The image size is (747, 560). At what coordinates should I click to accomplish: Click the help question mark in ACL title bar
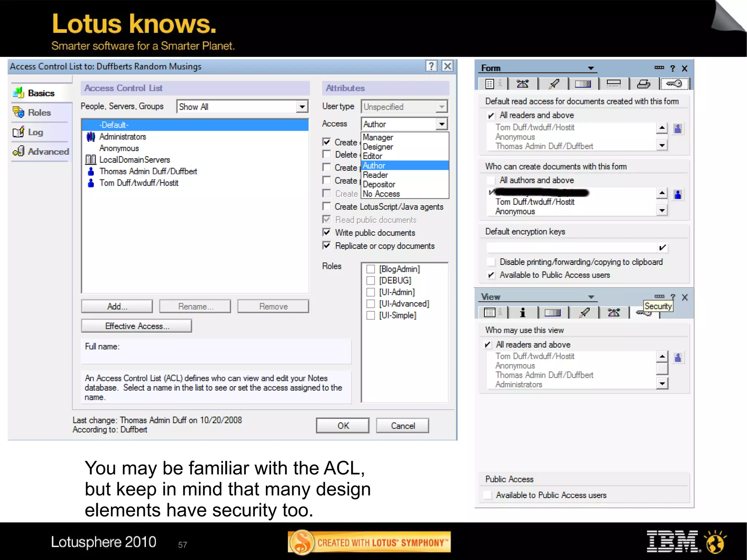point(431,66)
